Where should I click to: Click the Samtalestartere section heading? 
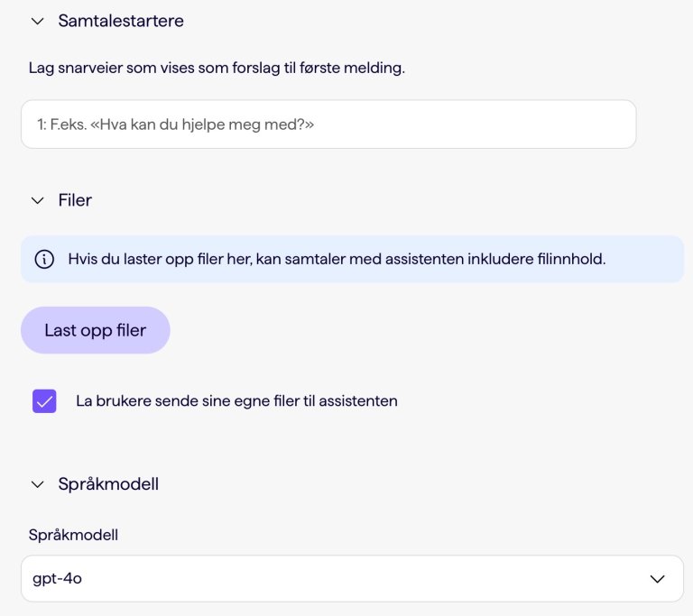tap(121, 21)
